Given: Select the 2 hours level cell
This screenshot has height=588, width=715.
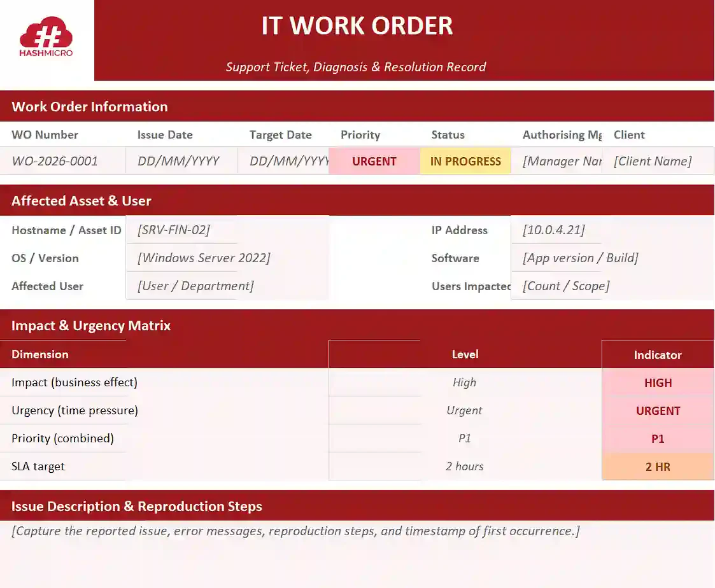Looking at the screenshot, I should (x=465, y=466).
